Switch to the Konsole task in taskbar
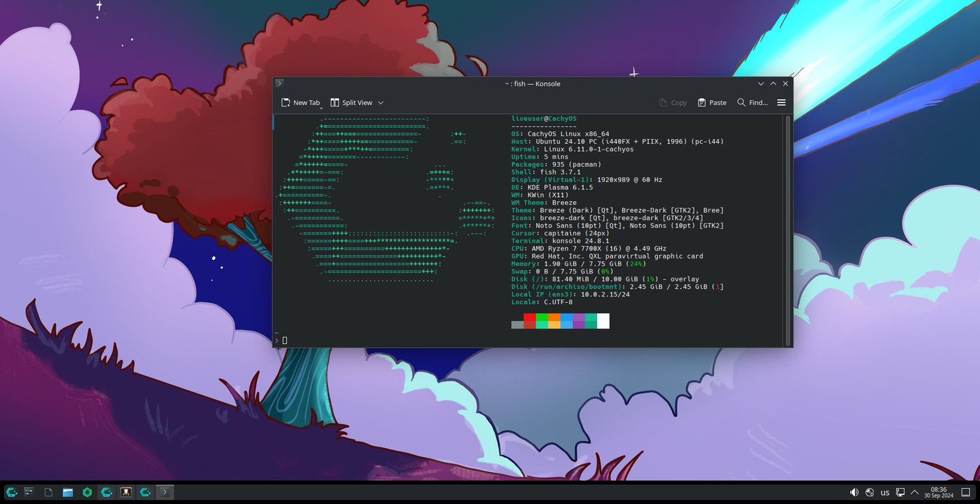Screen dimensions: 980x504 pos(165,492)
